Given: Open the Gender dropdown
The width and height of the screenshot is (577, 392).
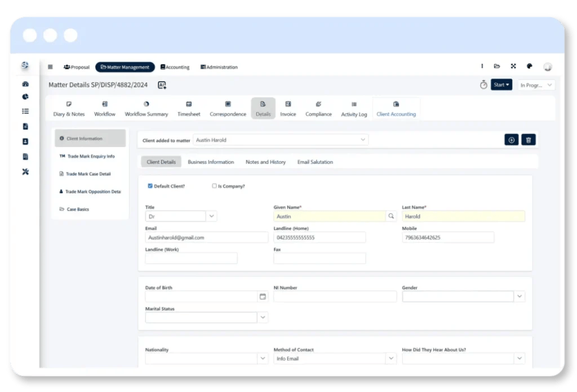Looking at the screenshot, I should [x=519, y=296].
